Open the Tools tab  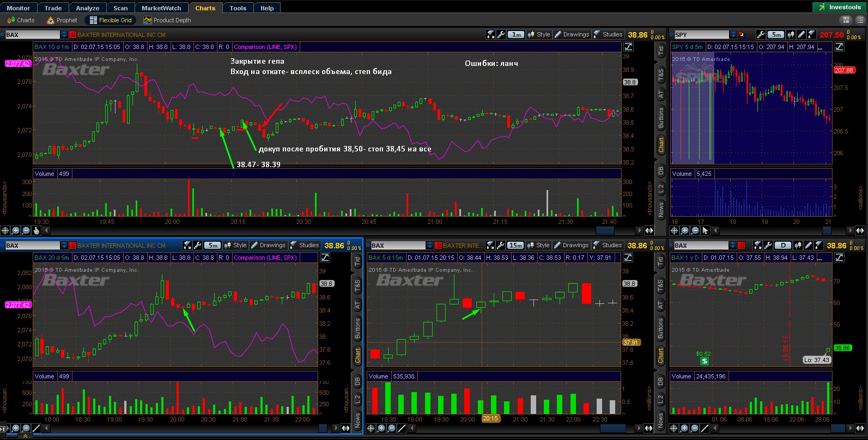[x=238, y=8]
